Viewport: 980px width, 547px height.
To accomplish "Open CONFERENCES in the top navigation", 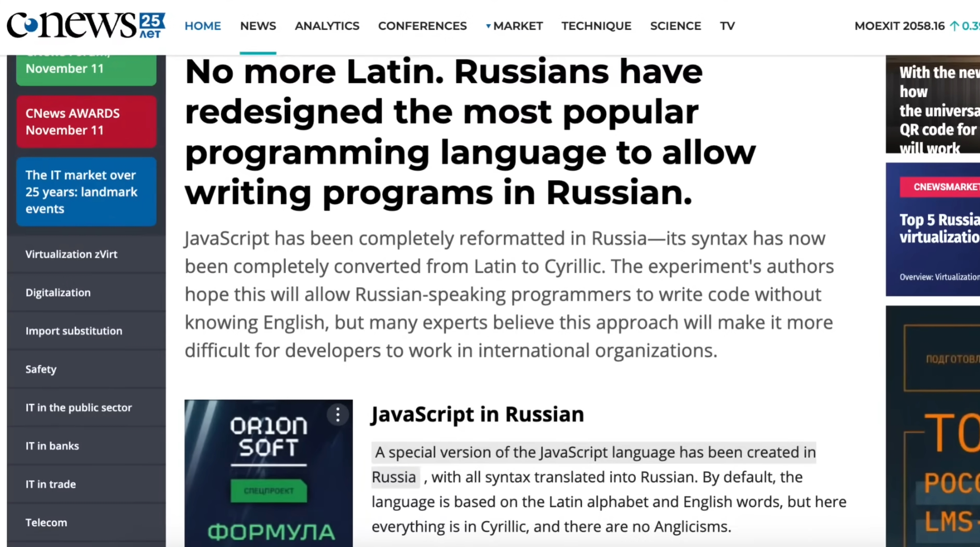I will [x=422, y=26].
